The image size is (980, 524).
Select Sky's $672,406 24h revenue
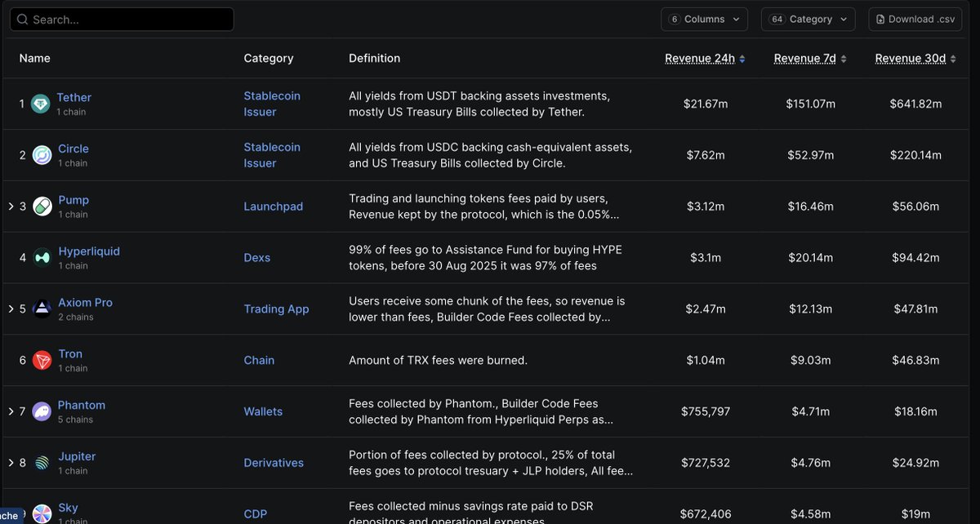(x=706, y=514)
